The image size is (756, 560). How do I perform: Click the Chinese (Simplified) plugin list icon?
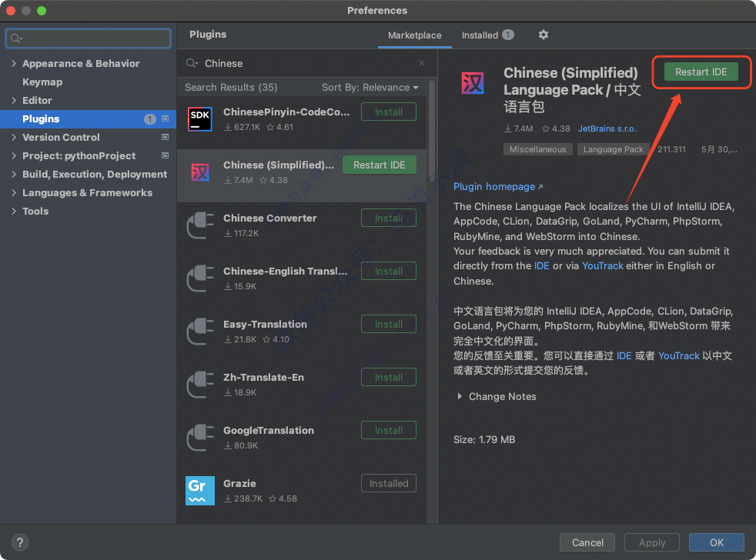click(x=199, y=172)
